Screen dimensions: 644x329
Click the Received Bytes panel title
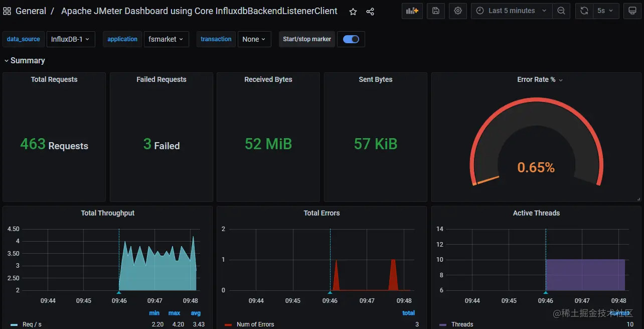pyautogui.click(x=268, y=79)
